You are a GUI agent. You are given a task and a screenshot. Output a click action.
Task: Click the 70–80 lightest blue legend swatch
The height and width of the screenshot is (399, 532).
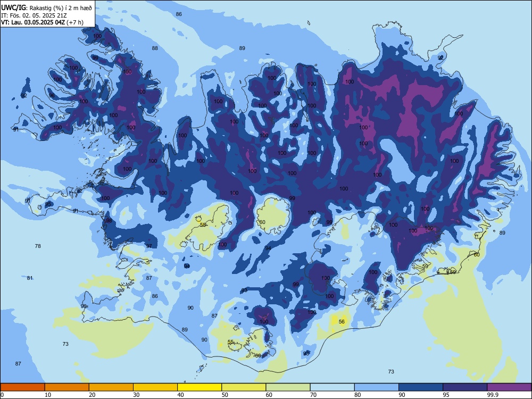[x=332, y=387]
